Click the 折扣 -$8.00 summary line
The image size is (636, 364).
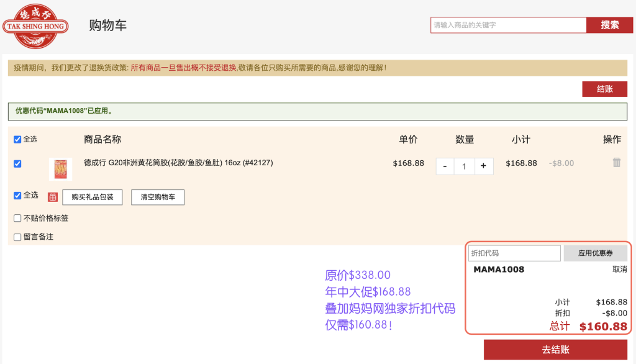591,313
